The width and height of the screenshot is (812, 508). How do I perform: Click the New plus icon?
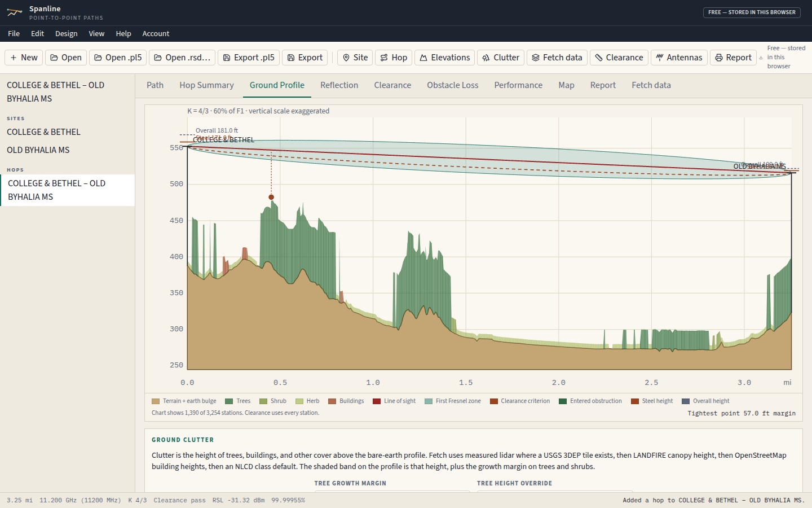pyautogui.click(x=14, y=58)
